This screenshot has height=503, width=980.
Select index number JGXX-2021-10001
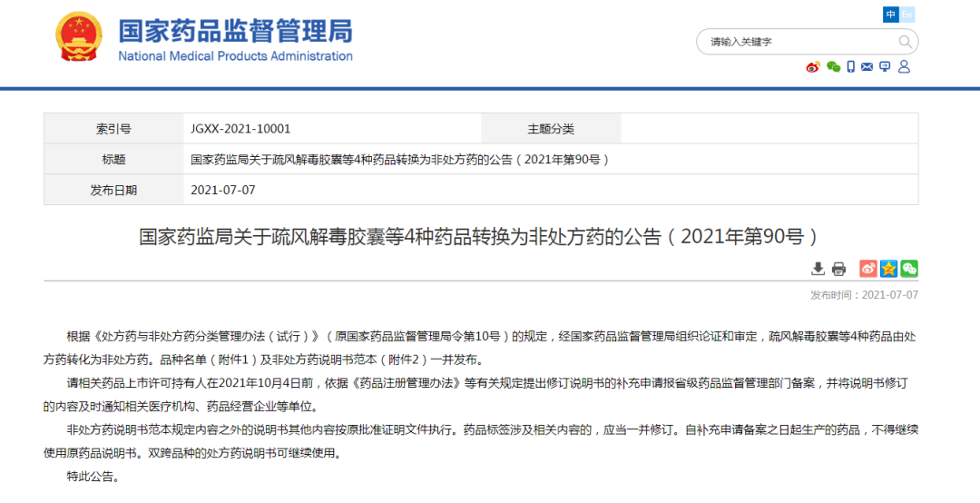(x=240, y=129)
